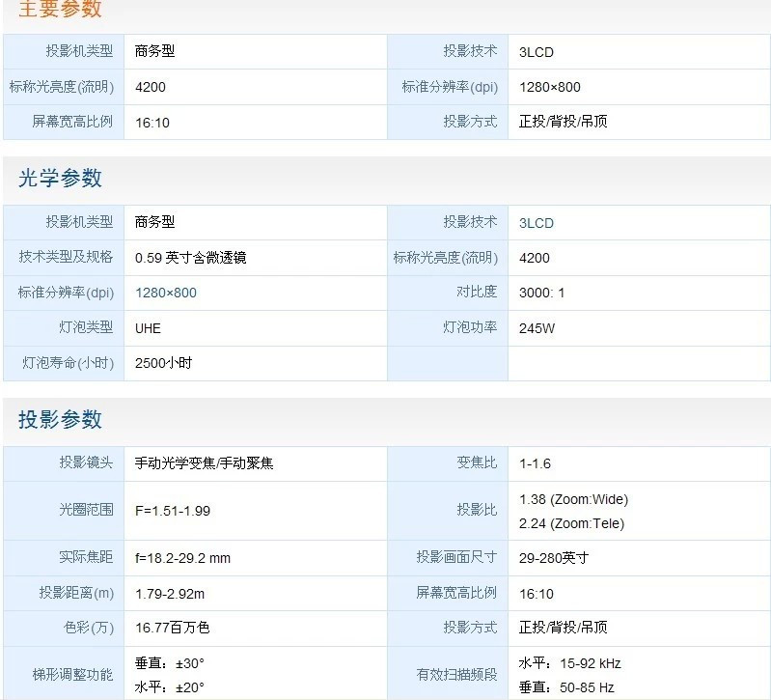Select the 1-1.6 zoom ratio value
771x700 pixels.
tap(536, 463)
